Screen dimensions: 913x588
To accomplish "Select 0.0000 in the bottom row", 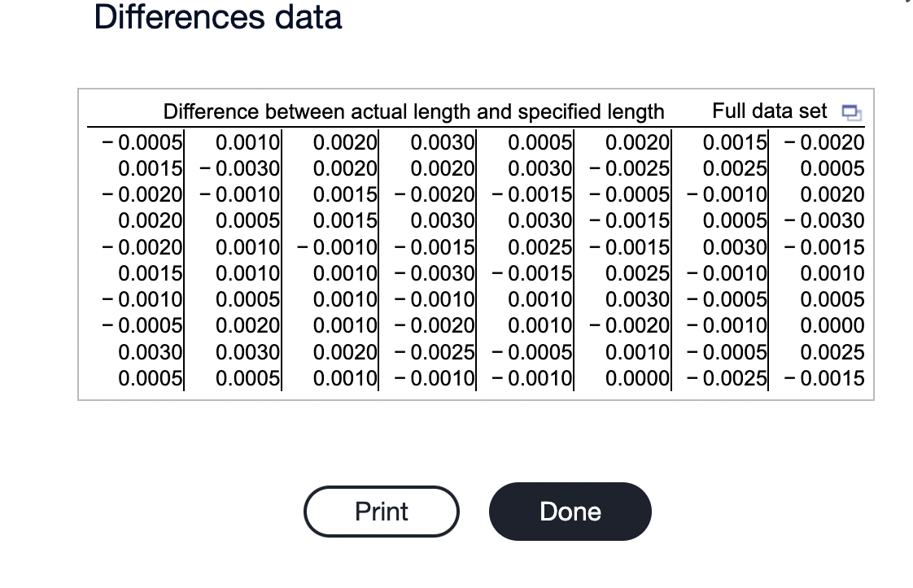I will (x=638, y=378).
